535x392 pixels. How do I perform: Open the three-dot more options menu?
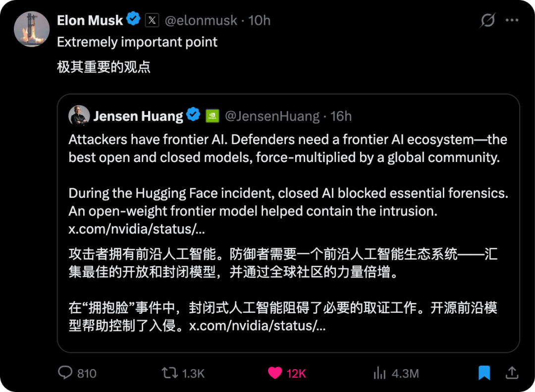click(x=512, y=20)
